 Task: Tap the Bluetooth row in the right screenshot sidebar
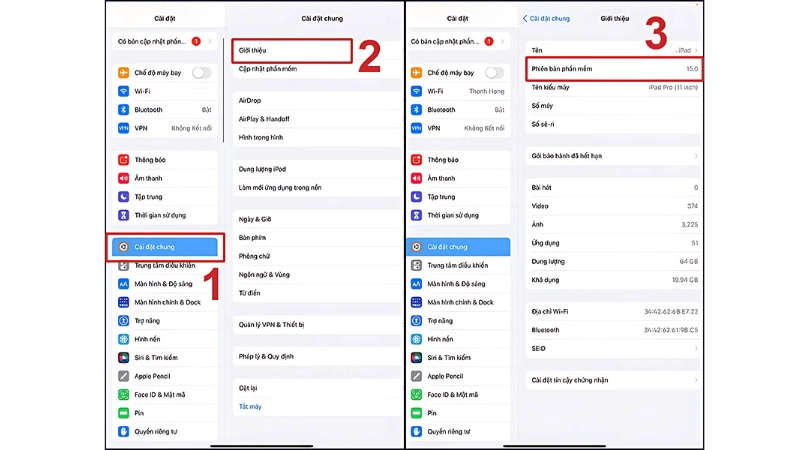458,110
